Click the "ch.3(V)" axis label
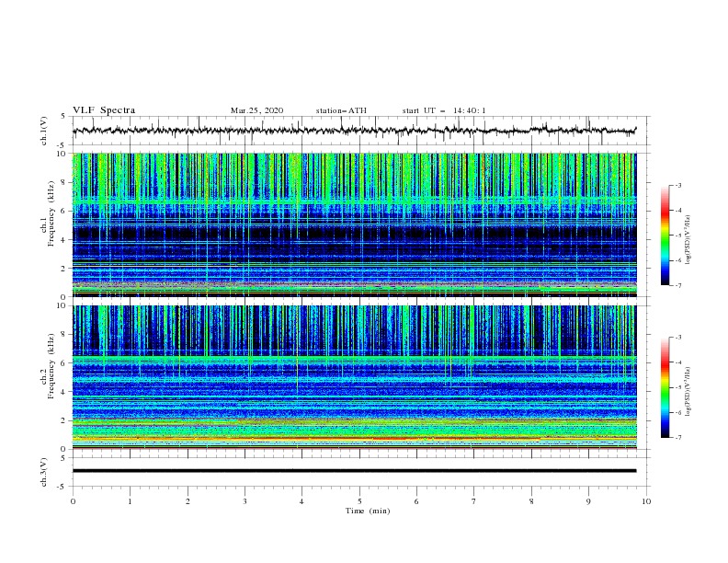Image resolution: width=728 pixels, height=563 pixels. coord(44,472)
